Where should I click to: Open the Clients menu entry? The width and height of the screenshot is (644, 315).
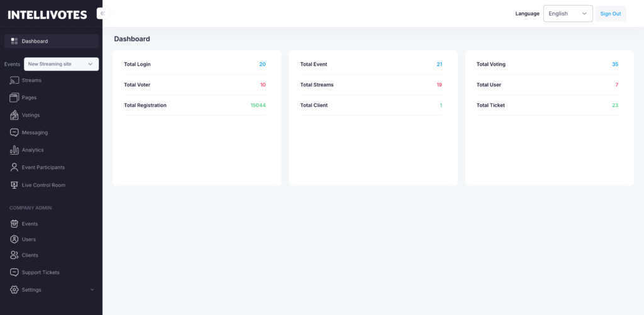point(30,255)
